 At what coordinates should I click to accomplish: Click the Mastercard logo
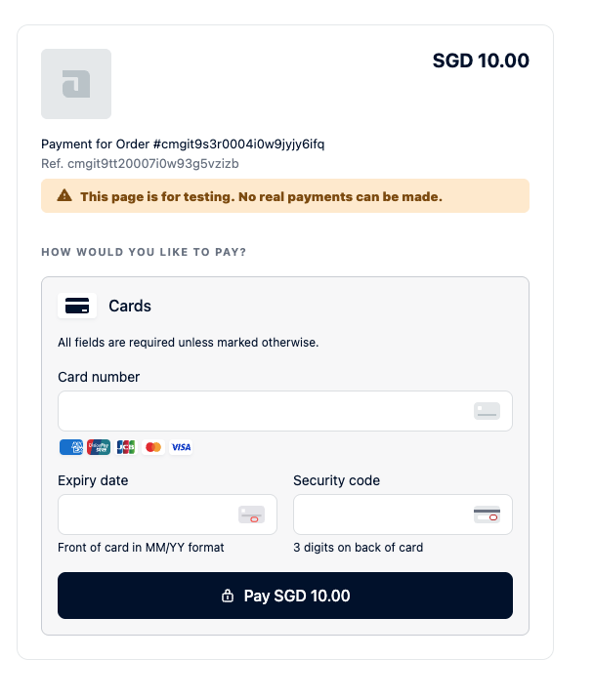pos(153,447)
